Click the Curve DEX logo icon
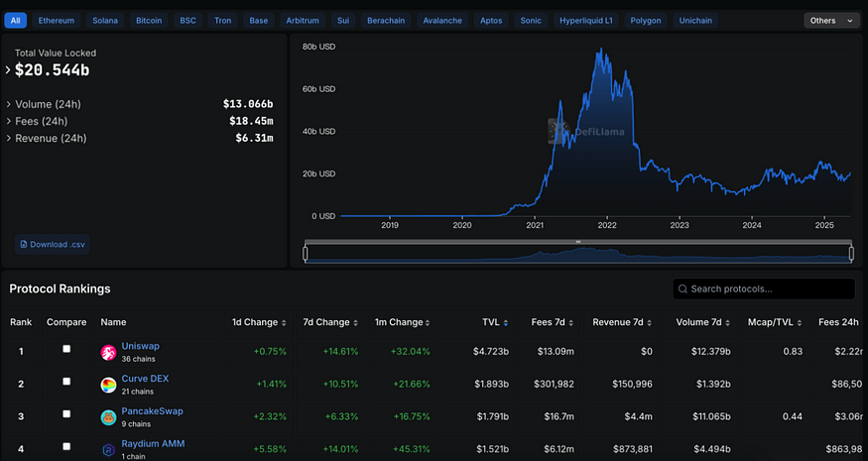Image resolution: width=868 pixels, height=461 pixels. pos(108,385)
